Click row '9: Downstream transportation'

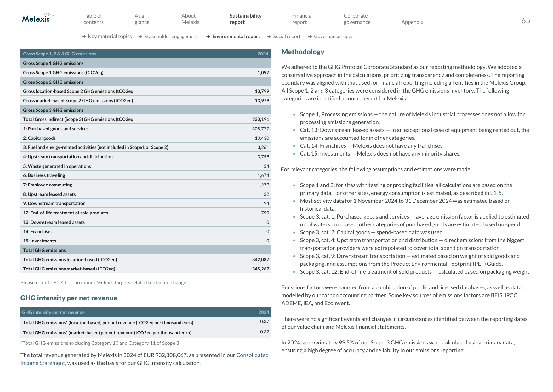145,203
